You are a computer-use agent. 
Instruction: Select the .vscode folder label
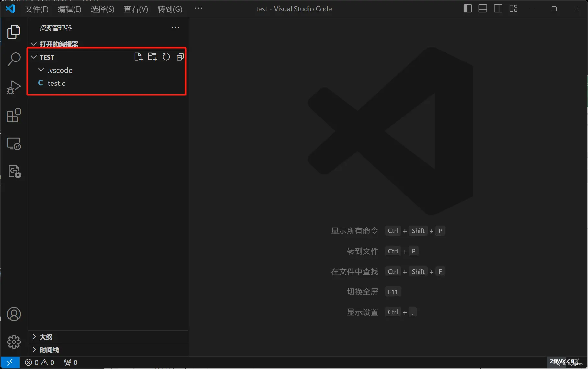click(x=60, y=70)
